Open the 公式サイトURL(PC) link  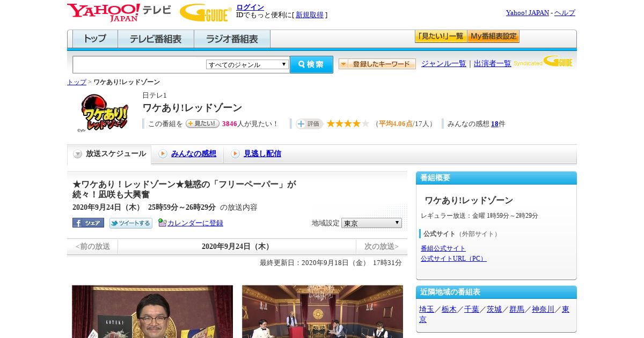click(453, 259)
